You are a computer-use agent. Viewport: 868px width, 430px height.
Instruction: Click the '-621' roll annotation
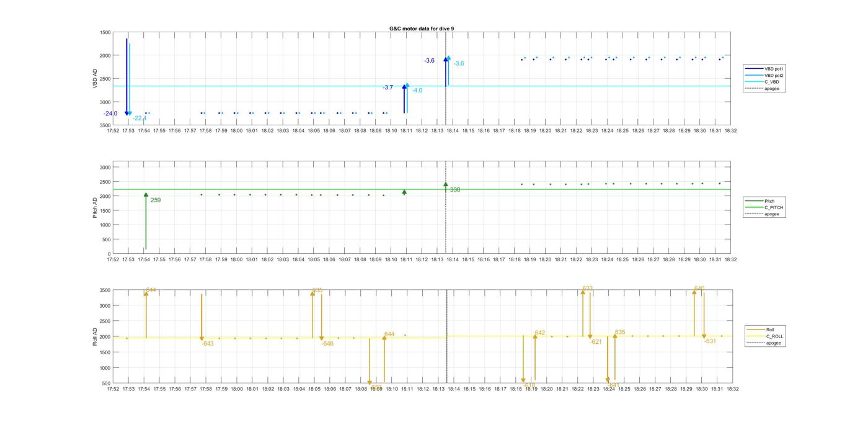click(x=596, y=342)
